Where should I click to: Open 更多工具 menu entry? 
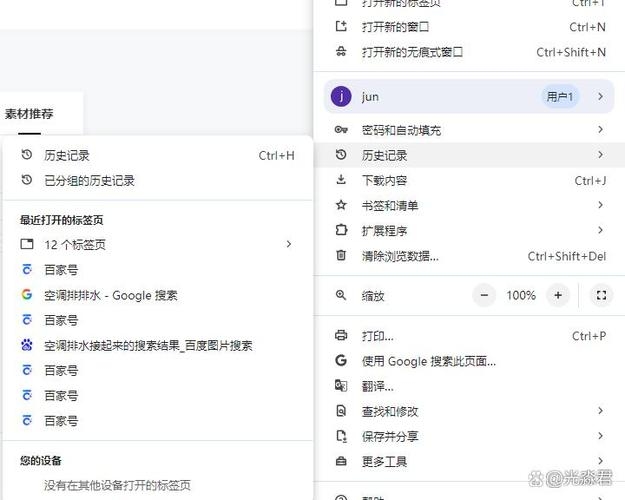tap(470, 462)
